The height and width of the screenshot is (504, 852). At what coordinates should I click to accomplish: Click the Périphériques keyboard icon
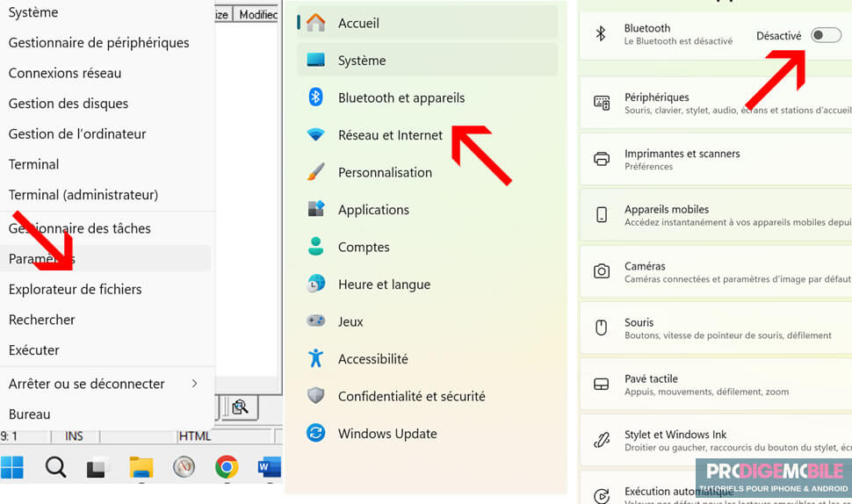(x=602, y=103)
